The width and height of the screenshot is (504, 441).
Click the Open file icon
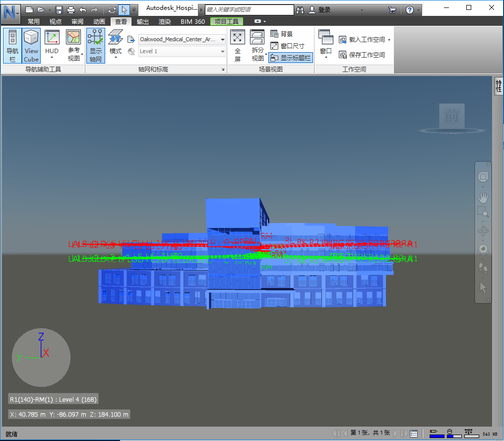[x=41, y=10]
